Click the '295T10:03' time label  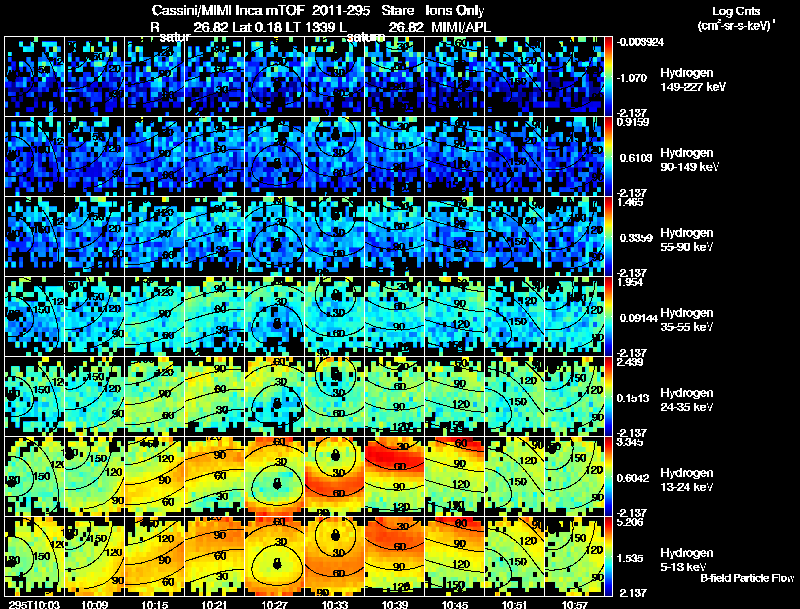point(34,604)
